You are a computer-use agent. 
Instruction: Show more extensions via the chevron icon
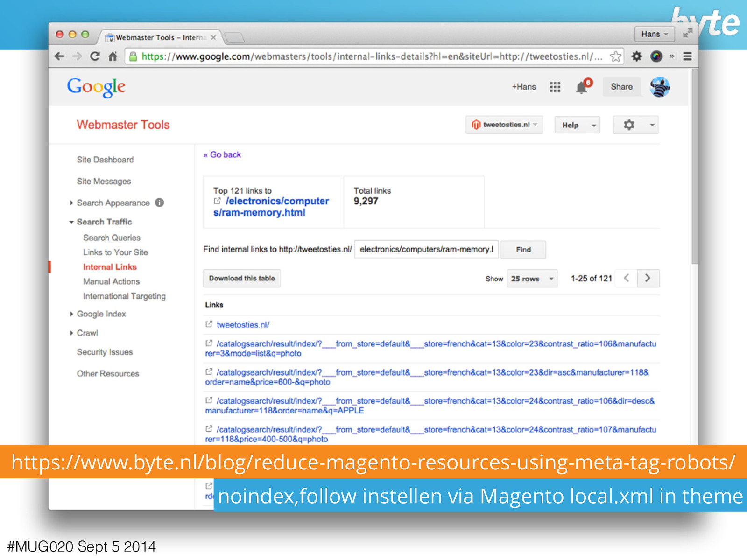(x=672, y=56)
